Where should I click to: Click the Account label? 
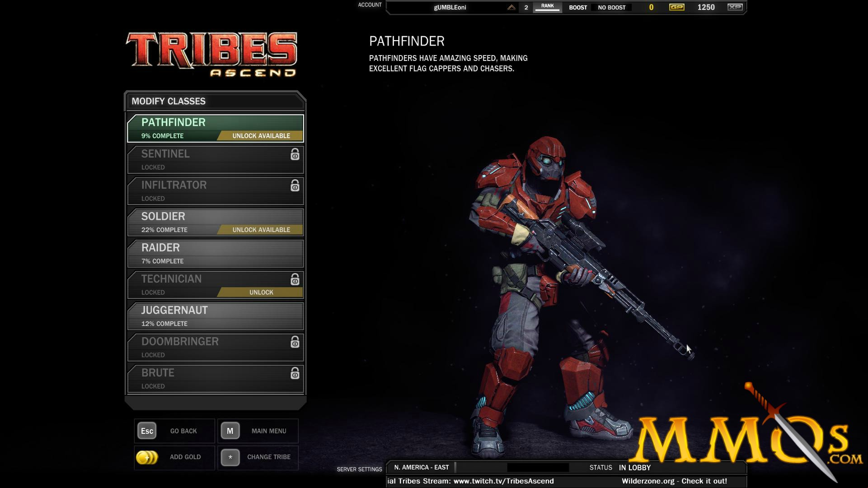click(370, 5)
